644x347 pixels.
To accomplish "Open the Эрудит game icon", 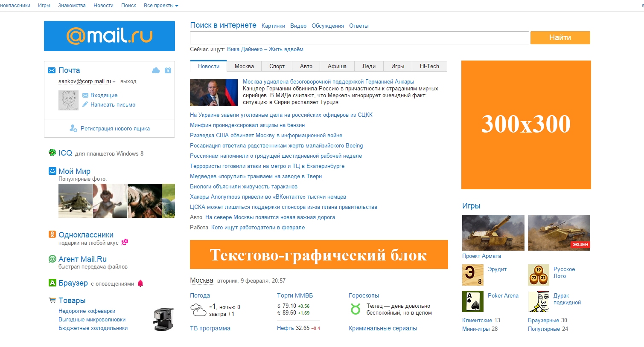I will tap(473, 275).
